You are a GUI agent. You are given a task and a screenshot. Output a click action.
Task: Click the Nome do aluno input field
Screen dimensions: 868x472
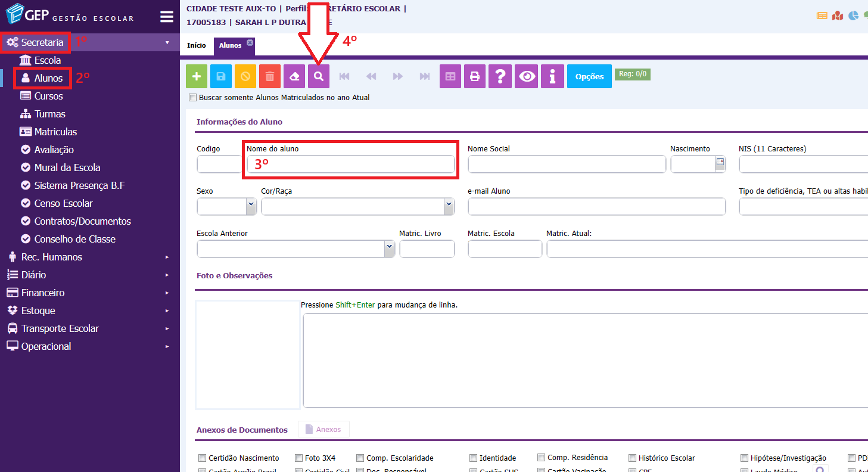pyautogui.click(x=350, y=164)
